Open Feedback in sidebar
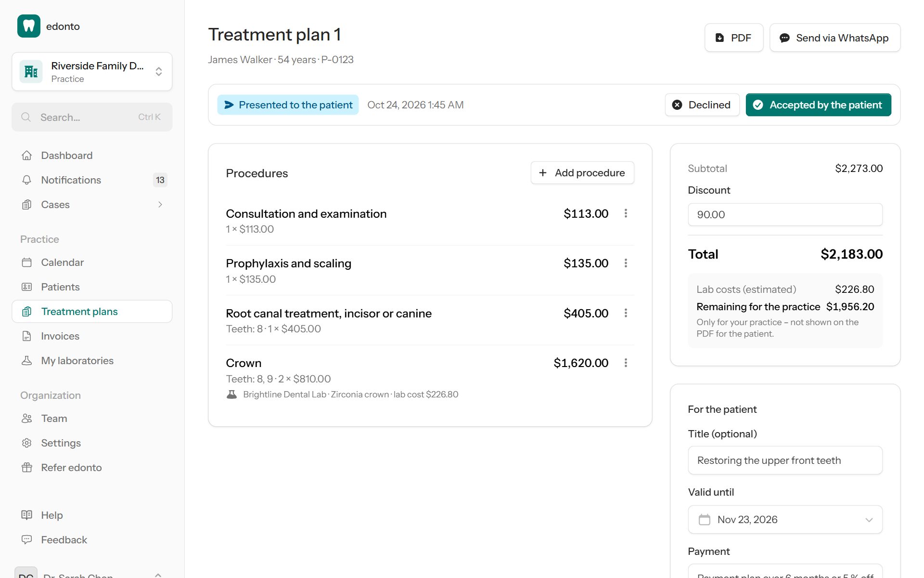 coord(92,539)
